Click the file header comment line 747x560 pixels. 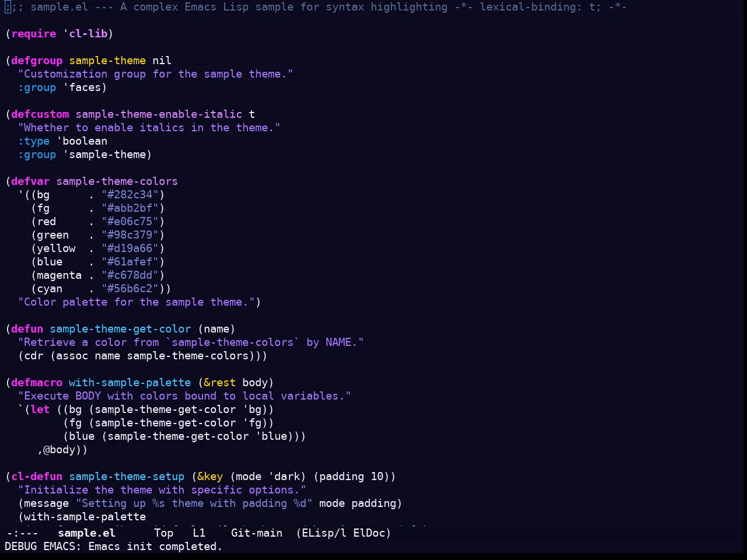tap(316, 7)
